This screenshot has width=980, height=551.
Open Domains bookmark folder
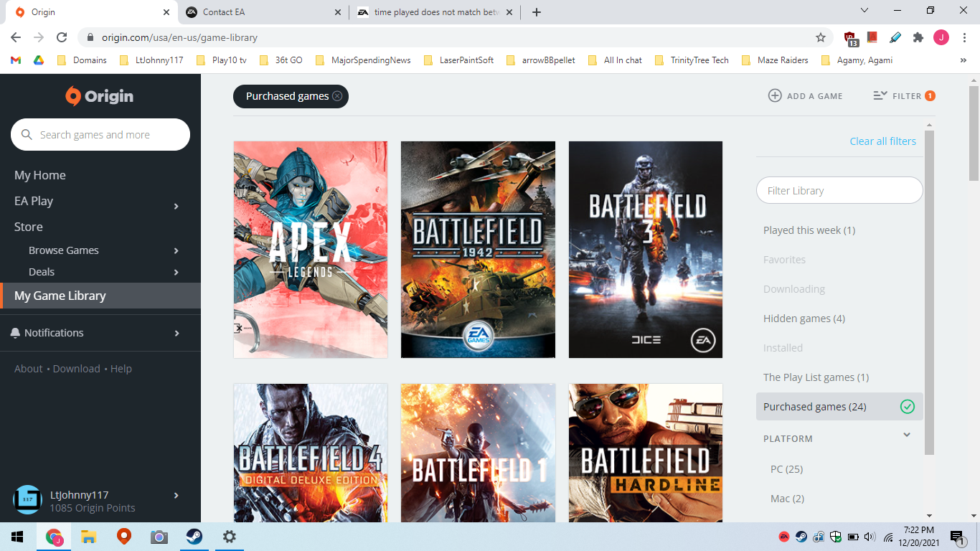pyautogui.click(x=82, y=60)
